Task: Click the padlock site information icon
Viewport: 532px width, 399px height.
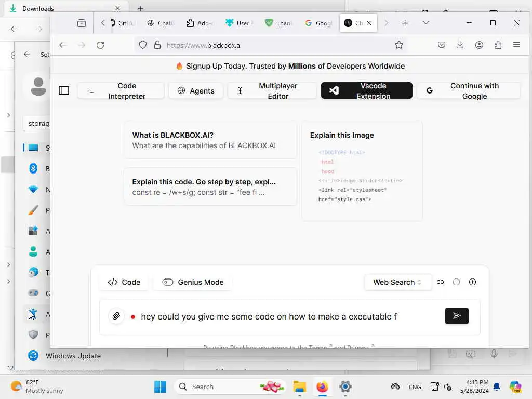Action: click(157, 45)
